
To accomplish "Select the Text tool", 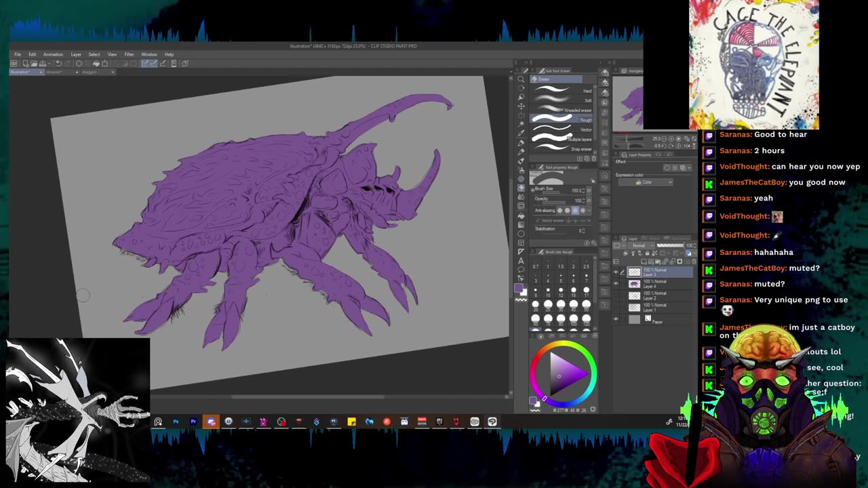I will [x=521, y=261].
